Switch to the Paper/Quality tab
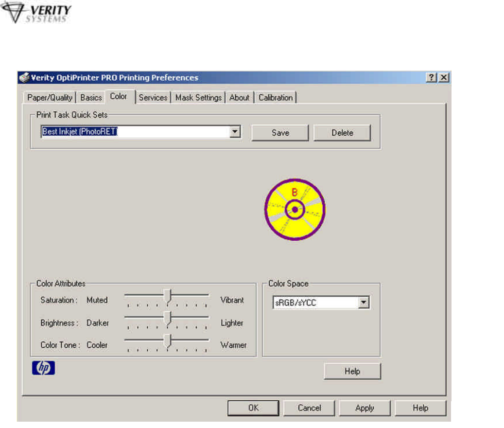The height and width of the screenshot is (428, 504). coord(50,98)
